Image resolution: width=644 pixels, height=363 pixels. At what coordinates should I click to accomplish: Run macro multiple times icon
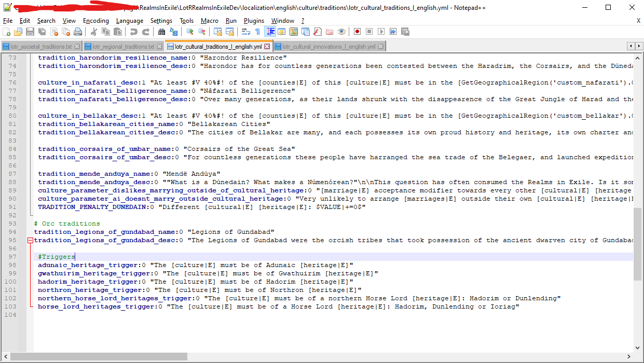(x=393, y=32)
